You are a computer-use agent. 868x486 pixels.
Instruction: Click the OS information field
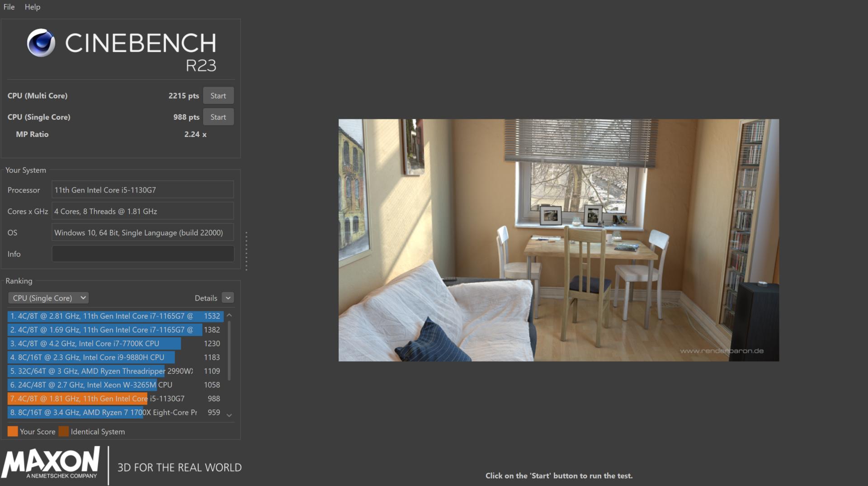coord(143,232)
